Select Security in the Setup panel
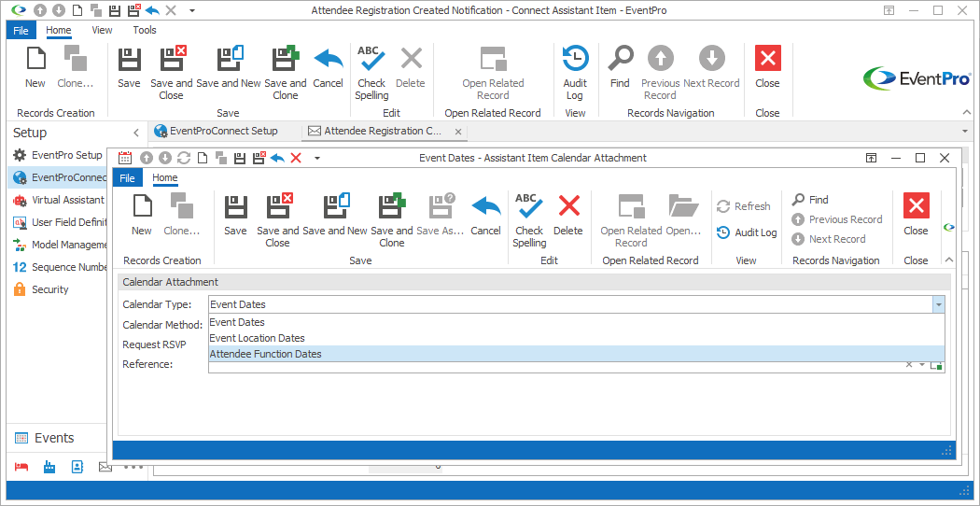 pyautogui.click(x=41, y=289)
